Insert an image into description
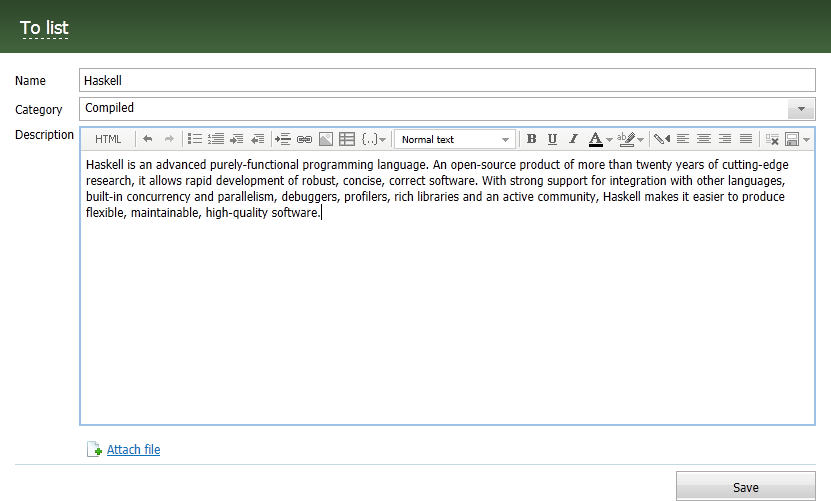This screenshot has height=501, width=831. coord(326,139)
